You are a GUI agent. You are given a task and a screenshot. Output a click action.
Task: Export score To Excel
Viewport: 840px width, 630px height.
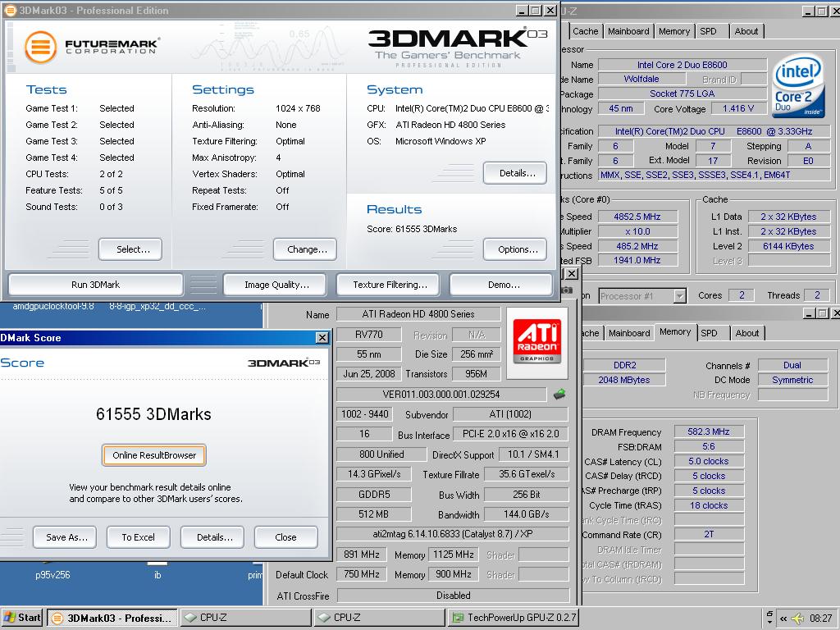(x=138, y=536)
